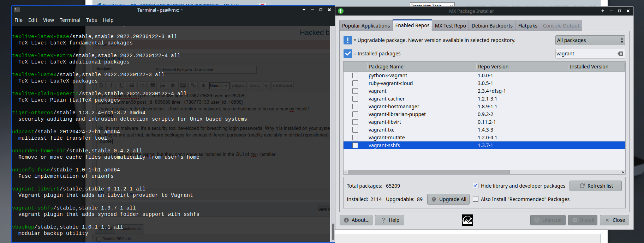Sort by Installed Version column header
This screenshot has height=243, width=644.
tap(596, 67)
